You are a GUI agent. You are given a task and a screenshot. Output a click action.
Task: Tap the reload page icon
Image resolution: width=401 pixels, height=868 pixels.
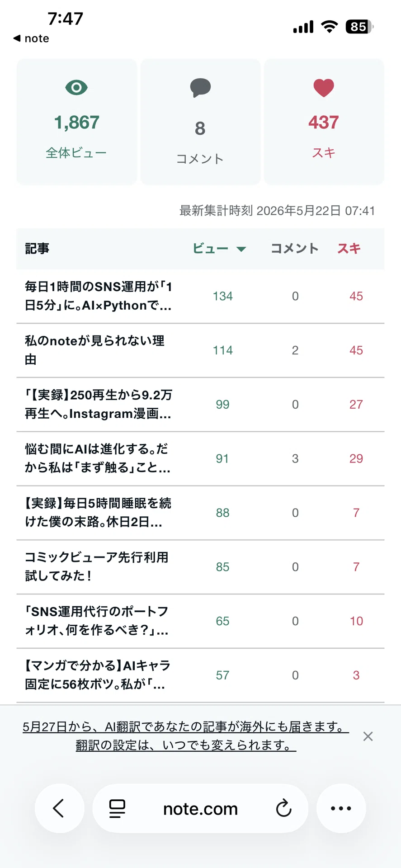coord(283,808)
